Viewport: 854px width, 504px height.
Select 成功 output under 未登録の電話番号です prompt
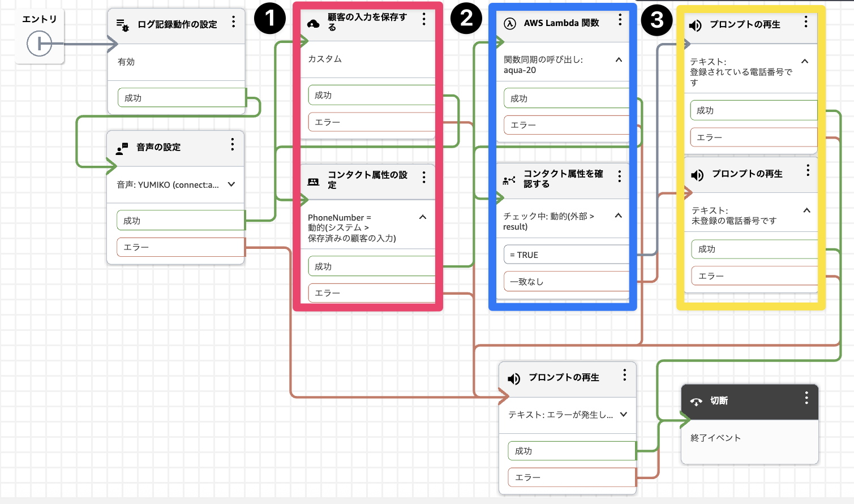755,249
